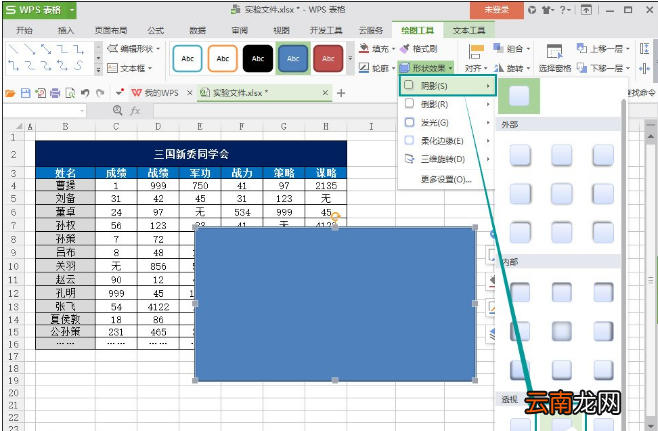658x431 pixels.
Task: Save the workbook using the disk icon
Action: click(x=25, y=93)
